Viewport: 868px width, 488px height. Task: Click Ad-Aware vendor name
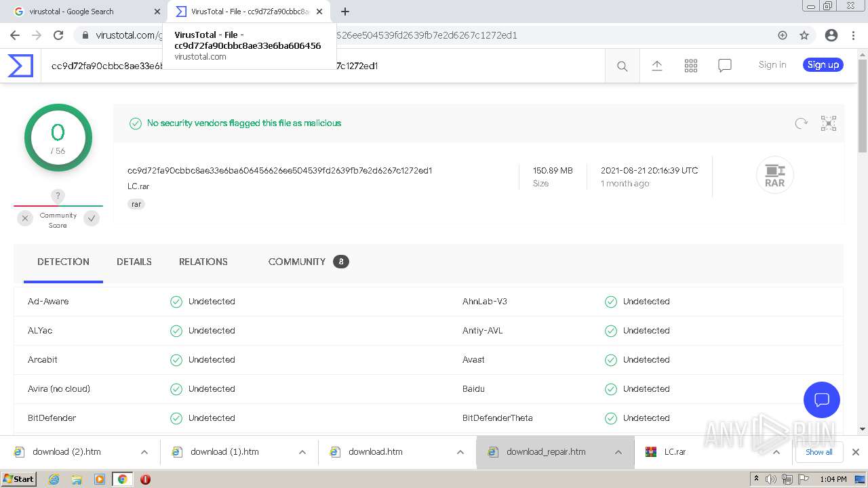click(48, 302)
